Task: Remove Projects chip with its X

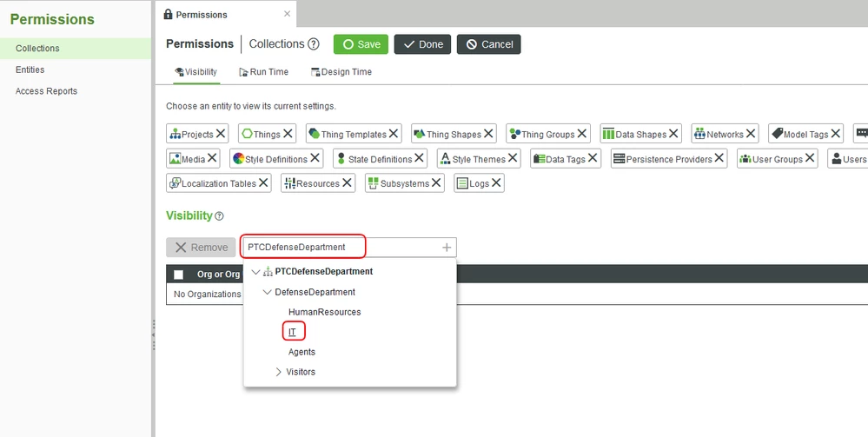Action: pyautogui.click(x=221, y=134)
